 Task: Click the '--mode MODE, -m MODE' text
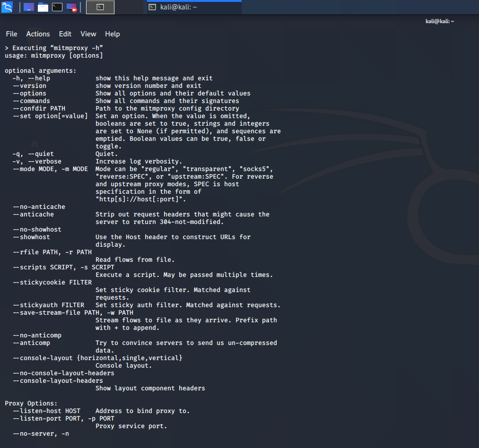50,169
